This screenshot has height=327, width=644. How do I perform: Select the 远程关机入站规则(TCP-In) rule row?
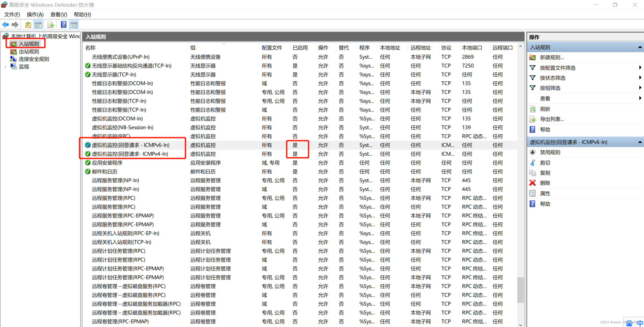click(300, 242)
